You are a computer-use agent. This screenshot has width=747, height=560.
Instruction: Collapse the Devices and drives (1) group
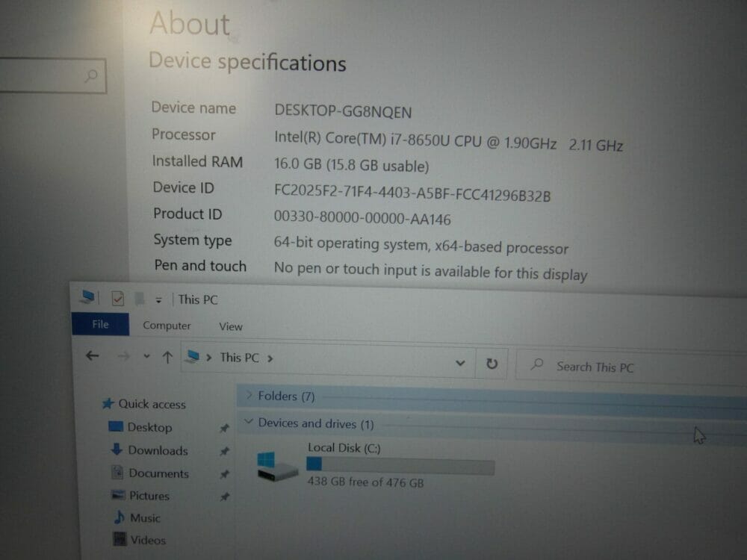pos(249,421)
